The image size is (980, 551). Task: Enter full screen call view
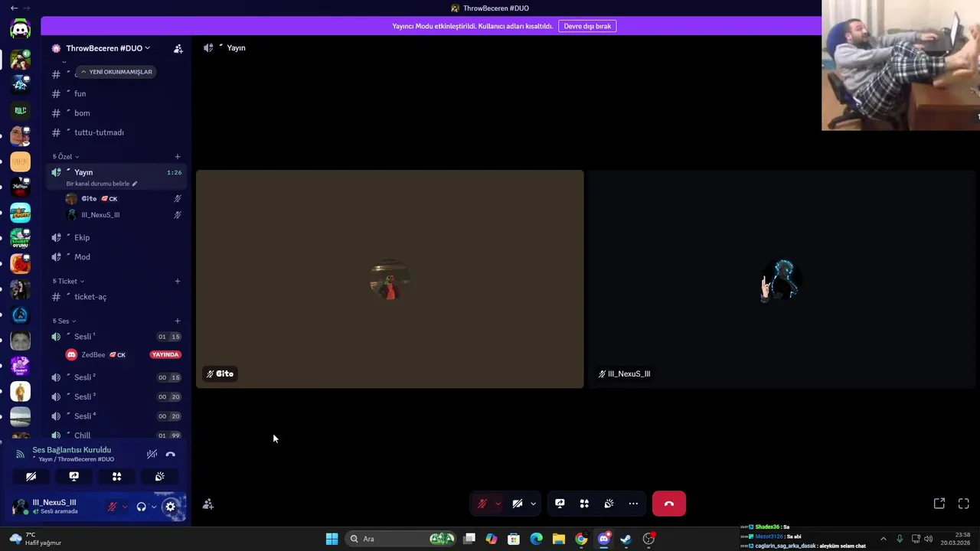964,504
